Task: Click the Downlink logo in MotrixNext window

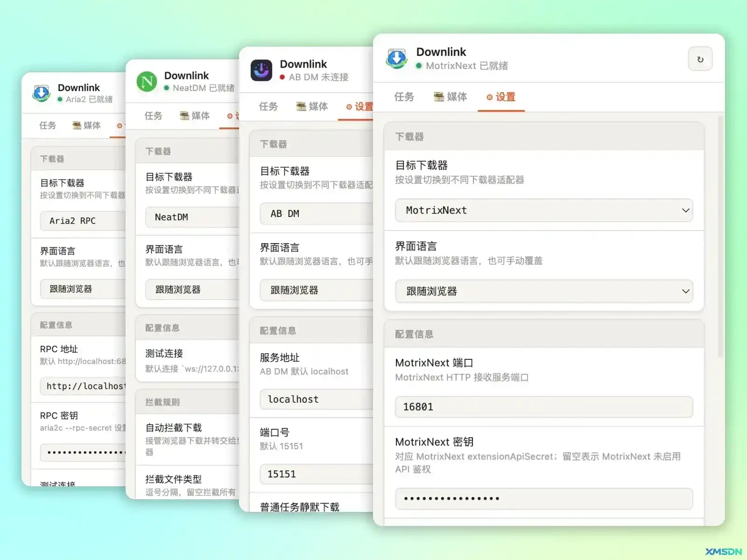Action: (x=397, y=58)
